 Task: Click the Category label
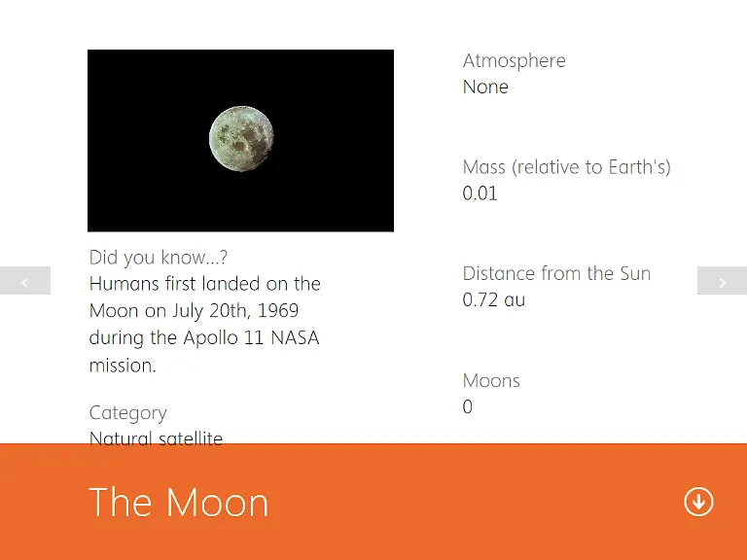point(128,412)
